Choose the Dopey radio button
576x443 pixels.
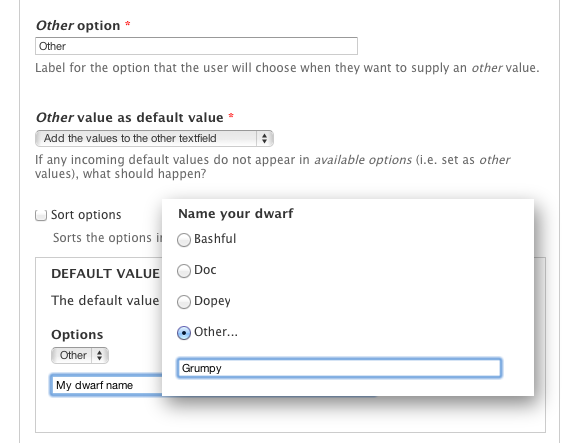pos(184,302)
